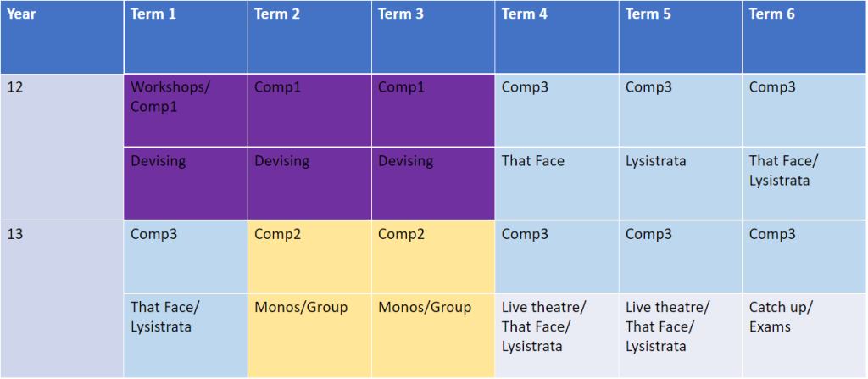Click the Live theatre cell in Term 4
This screenshot has width=868, height=379.
pos(557,335)
